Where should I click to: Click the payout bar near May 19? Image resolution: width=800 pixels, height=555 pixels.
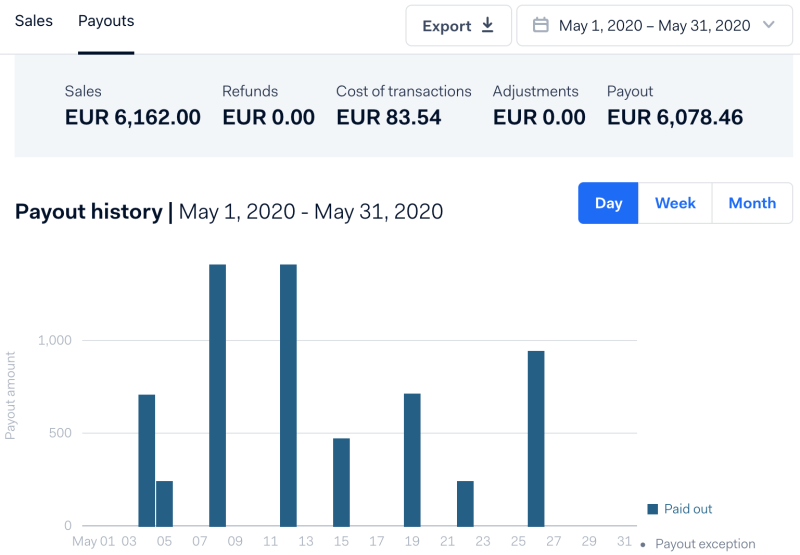click(x=412, y=460)
